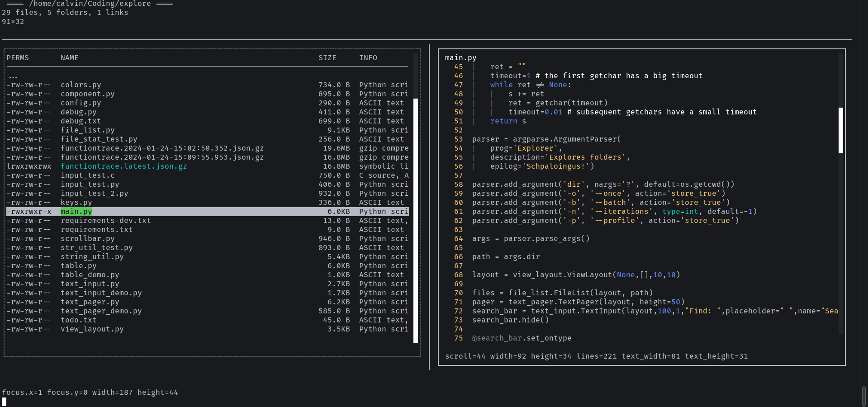Click line 64 args = parser.parse_args()

click(x=531, y=239)
